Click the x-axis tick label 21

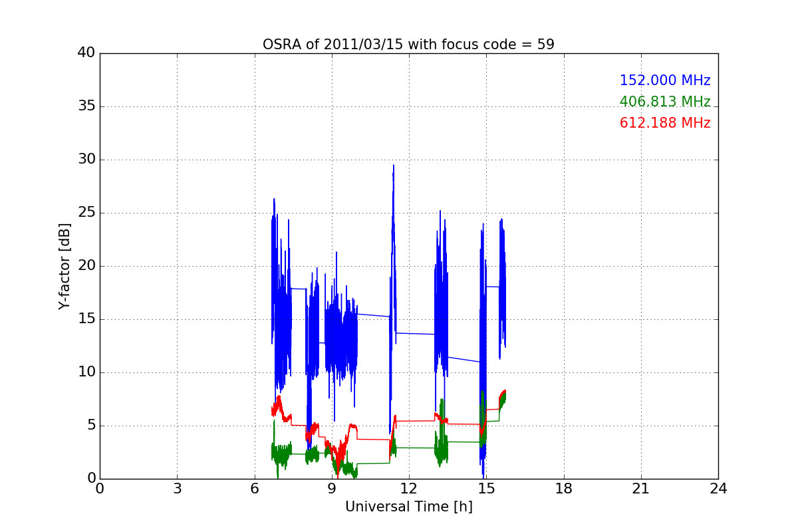pyautogui.click(x=641, y=489)
